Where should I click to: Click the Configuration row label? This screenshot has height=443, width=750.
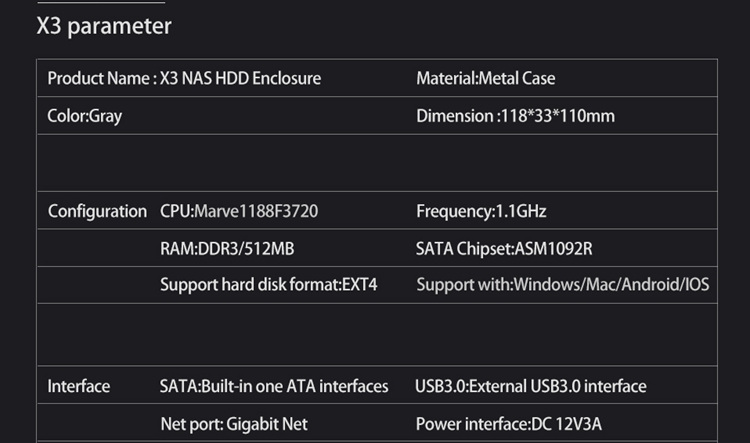coord(97,211)
